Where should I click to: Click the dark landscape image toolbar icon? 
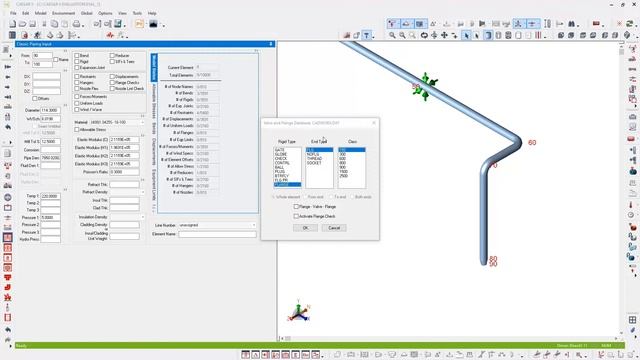(x=153, y=24)
